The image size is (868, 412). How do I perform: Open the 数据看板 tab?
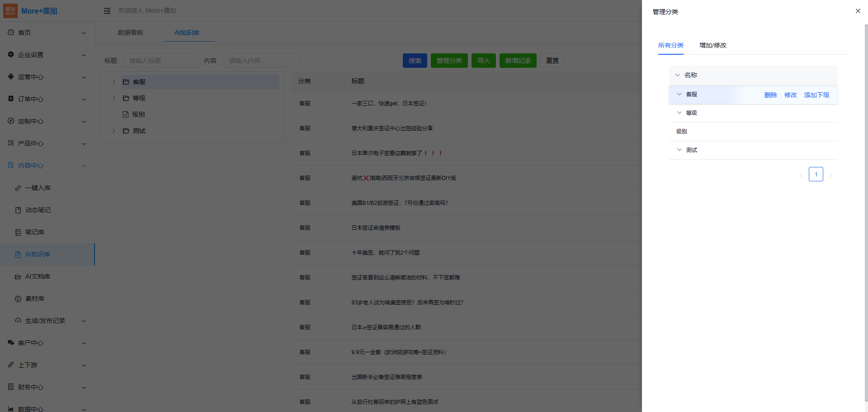[x=131, y=33]
